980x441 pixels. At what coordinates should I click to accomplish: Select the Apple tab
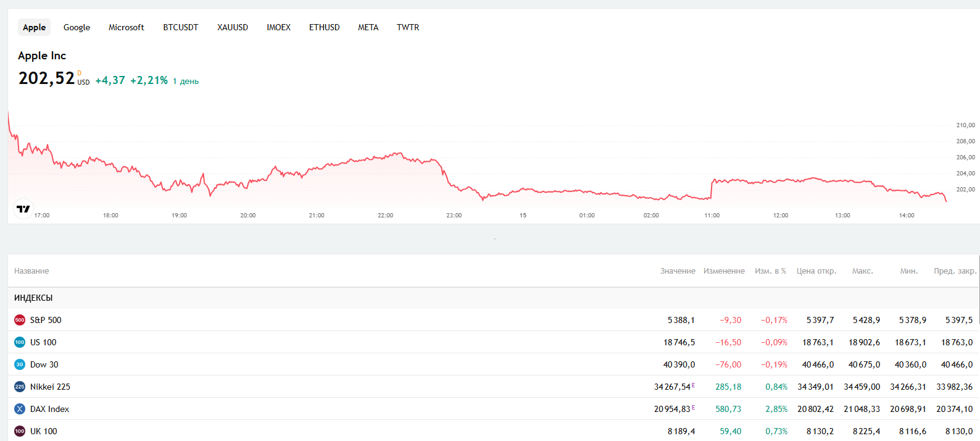[35, 27]
